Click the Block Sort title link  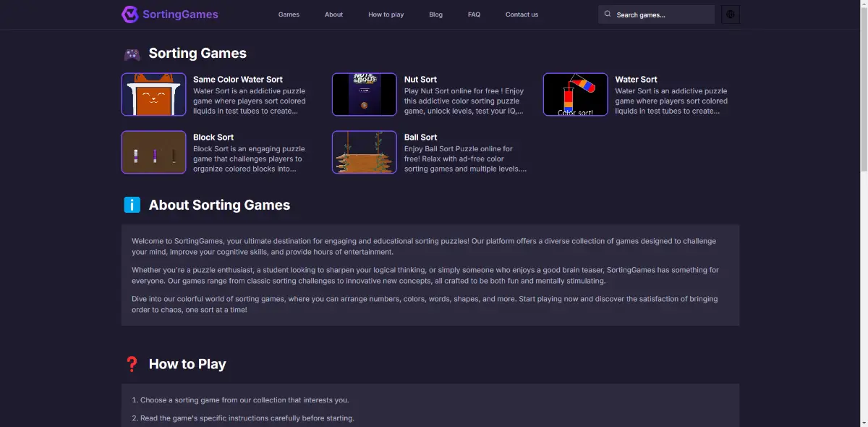(x=213, y=137)
